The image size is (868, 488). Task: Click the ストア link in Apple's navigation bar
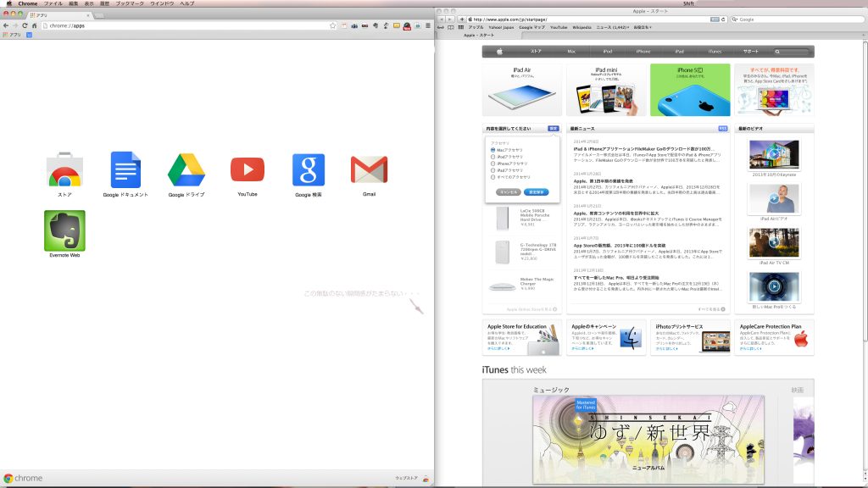point(536,52)
